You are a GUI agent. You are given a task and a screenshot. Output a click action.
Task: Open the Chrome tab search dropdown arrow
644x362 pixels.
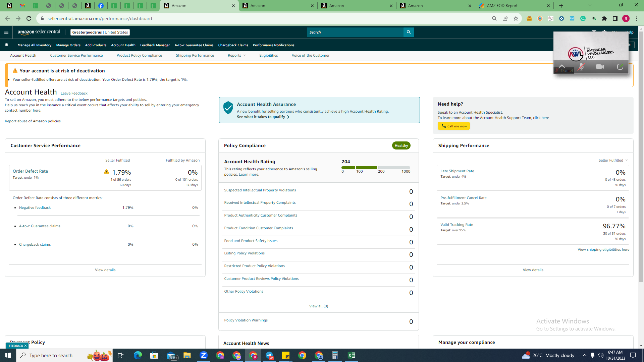click(590, 5)
